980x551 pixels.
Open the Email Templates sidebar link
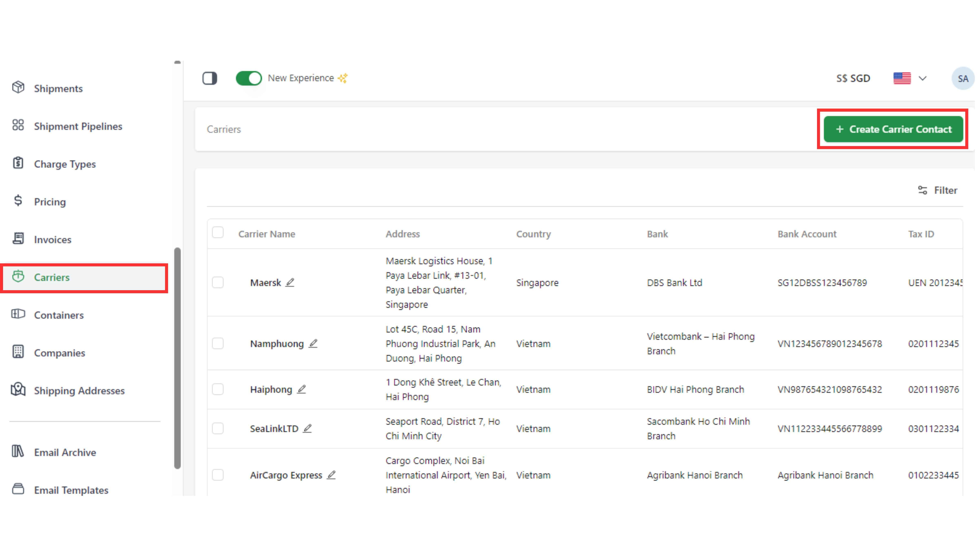tap(71, 490)
